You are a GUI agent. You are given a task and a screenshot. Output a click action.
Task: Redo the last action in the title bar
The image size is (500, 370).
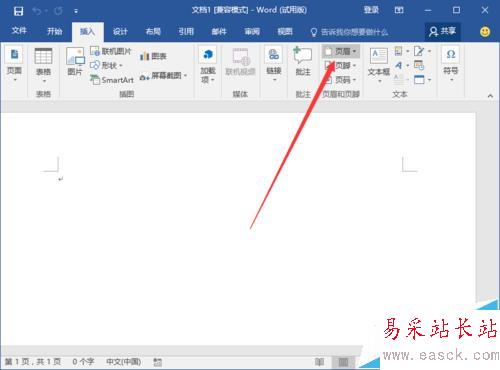tap(58, 11)
